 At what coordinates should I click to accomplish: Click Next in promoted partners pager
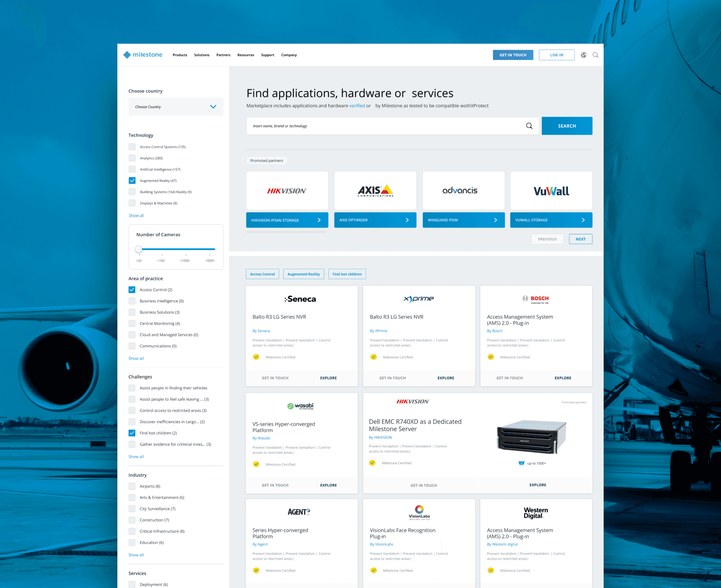tap(580, 239)
